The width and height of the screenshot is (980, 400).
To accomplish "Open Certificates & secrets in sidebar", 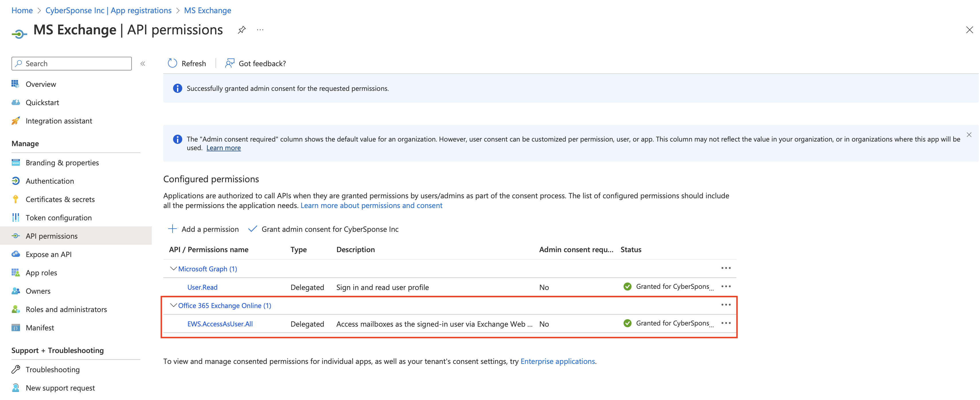I will (x=60, y=199).
